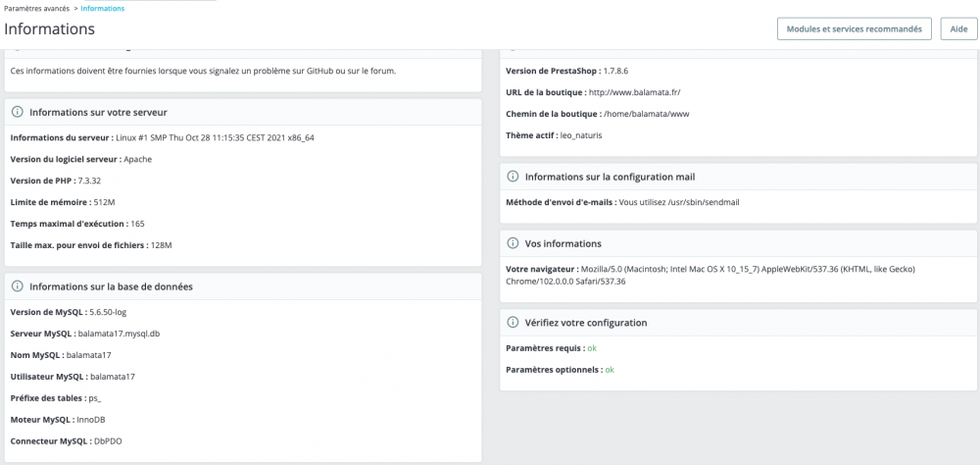The width and height of the screenshot is (980, 465).
Task: Open "Modules et services recommandés"
Action: click(x=854, y=29)
